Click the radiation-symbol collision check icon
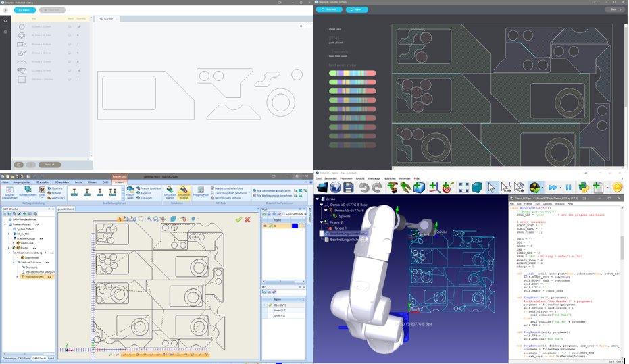Image resolution: width=629 pixels, height=364 pixels. 534,188
